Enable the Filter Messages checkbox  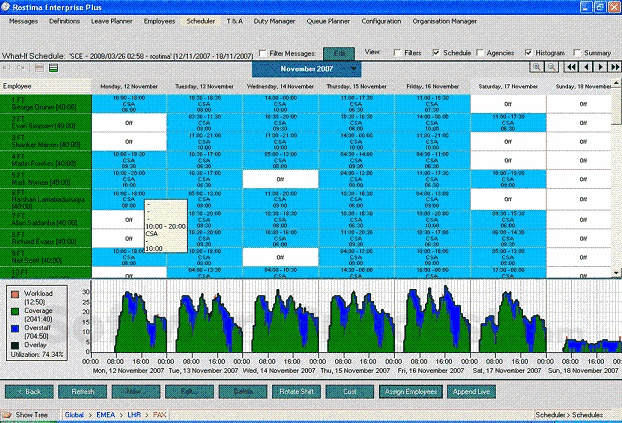click(263, 52)
